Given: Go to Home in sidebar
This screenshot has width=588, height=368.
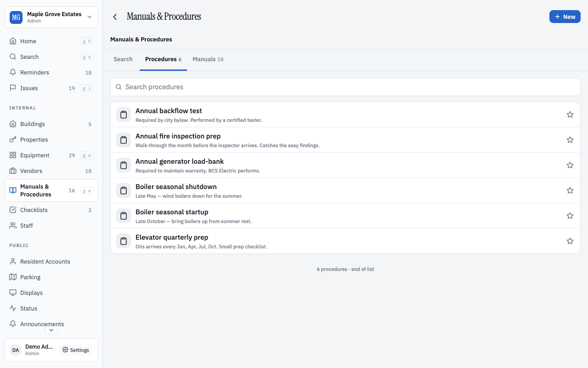Looking at the screenshot, I should pyautogui.click(x=51, y=41).
